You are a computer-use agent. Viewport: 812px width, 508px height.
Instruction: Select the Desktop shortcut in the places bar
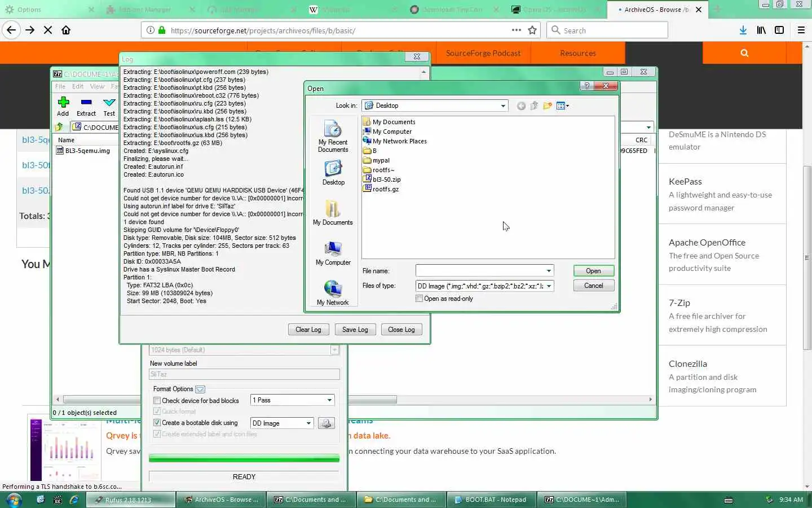[333, 173]
